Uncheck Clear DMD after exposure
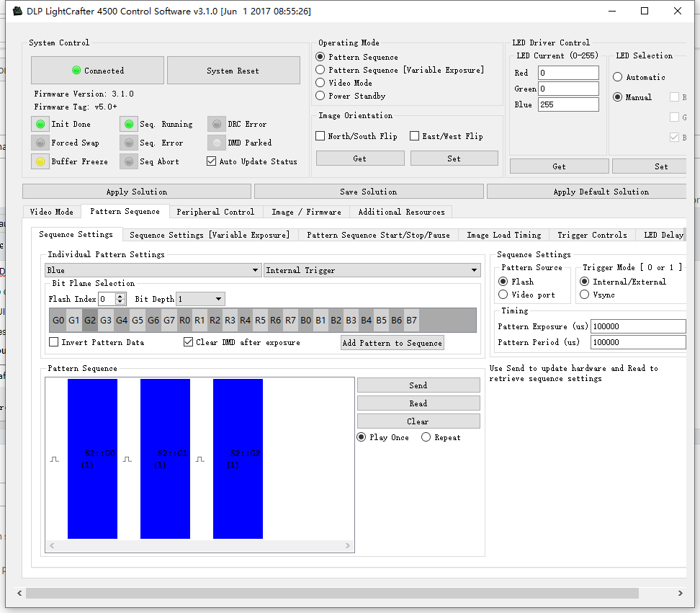Image resolution: width=700 pixels, height=613 pixels. tap(189, 342)
